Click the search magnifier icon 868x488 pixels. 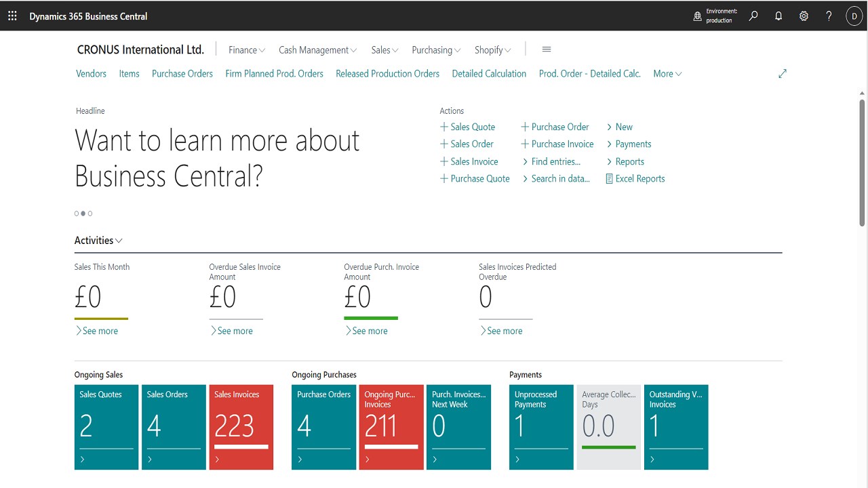click(753, 16)
